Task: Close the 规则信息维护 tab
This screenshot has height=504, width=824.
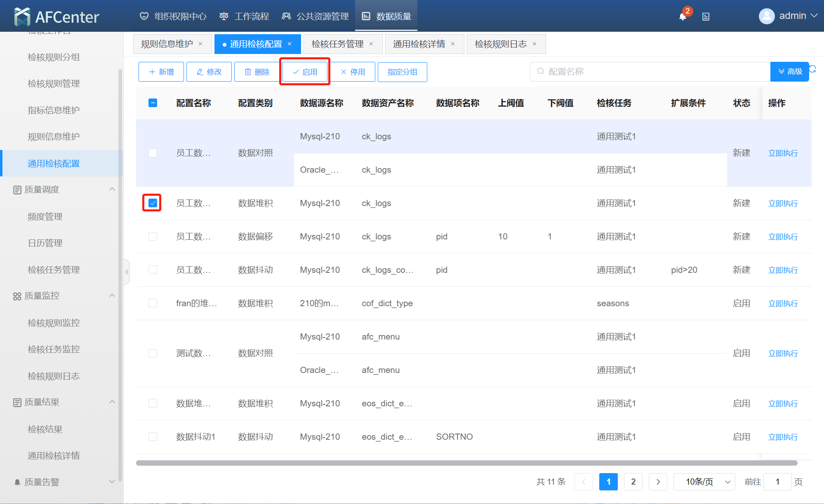Action: click(200, 44)
